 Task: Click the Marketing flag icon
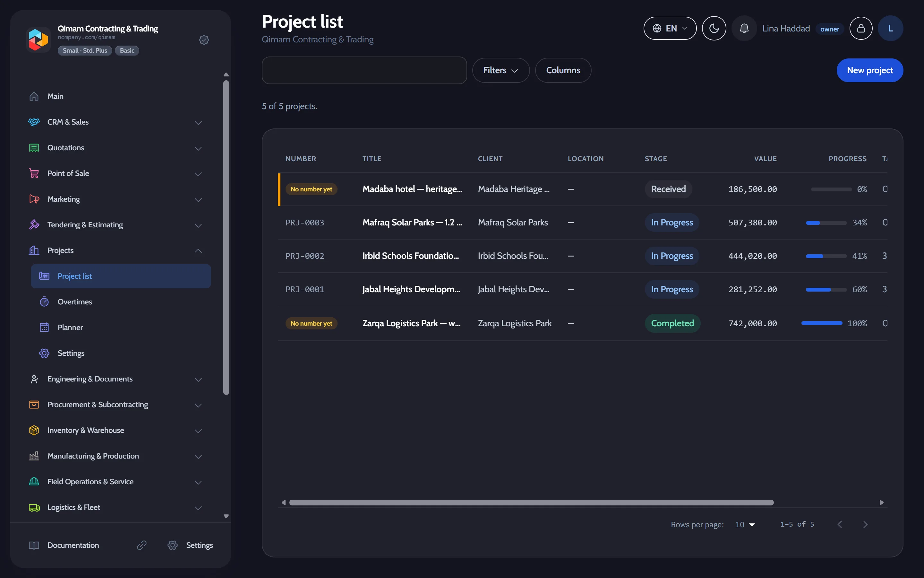[34, 199]
